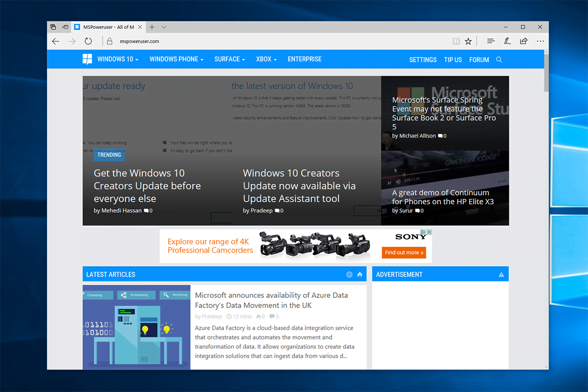Refresh the page with reload icon
This screenshot has height=392, width=588.
click(88, 42)
